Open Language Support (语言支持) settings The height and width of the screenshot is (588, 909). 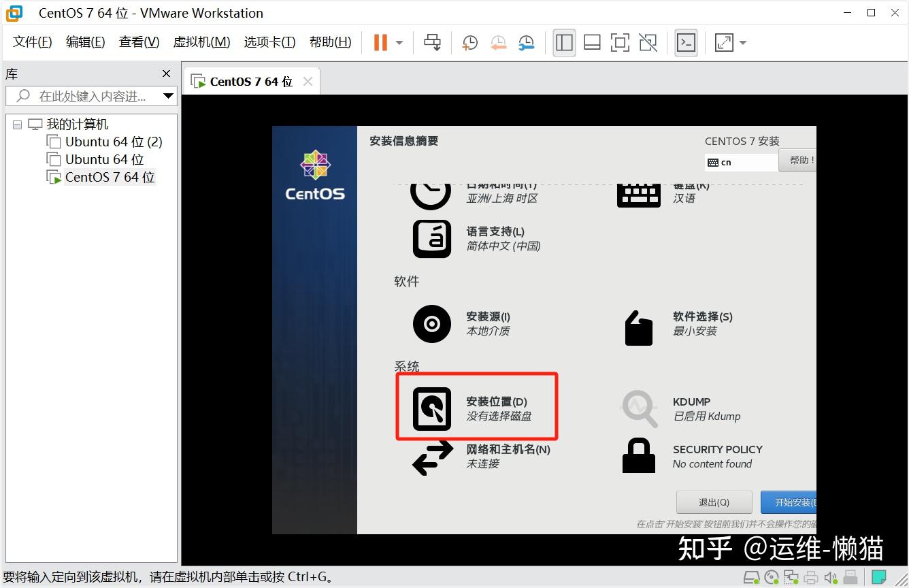432,239
